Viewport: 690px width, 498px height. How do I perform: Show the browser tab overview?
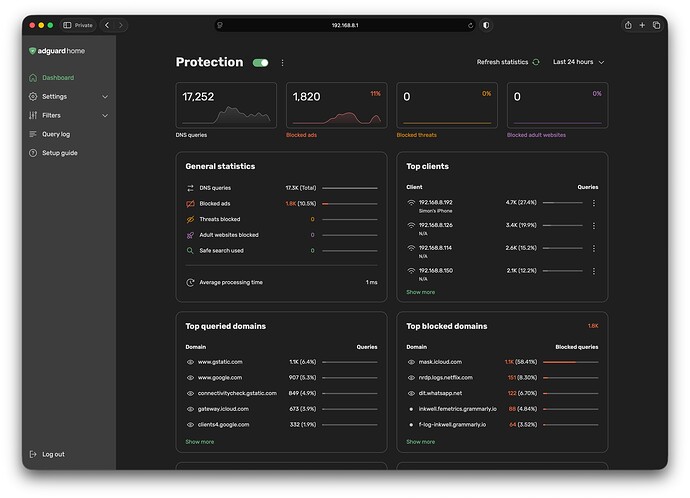[x=656, y=26]
